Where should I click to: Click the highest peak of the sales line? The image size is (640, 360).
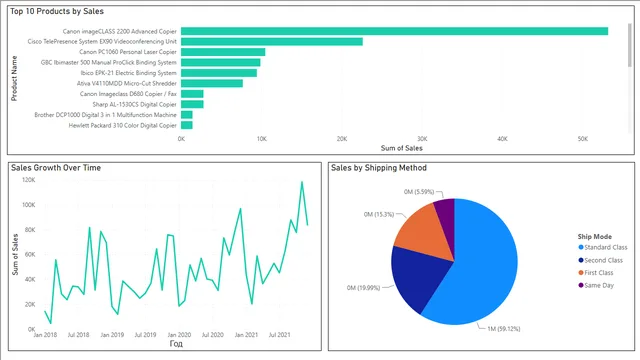coord(302,182)
